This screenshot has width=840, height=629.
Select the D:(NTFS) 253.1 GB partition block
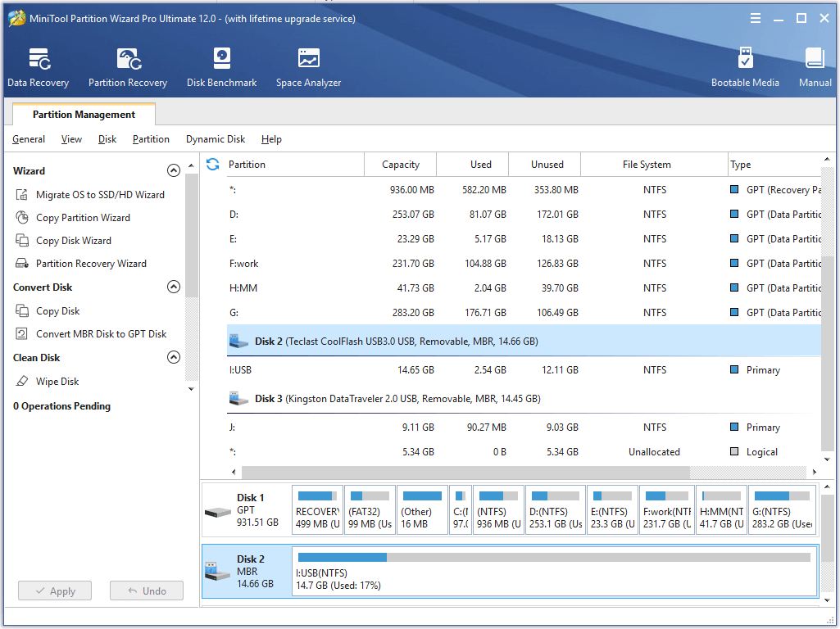click(x=555, y=509)
